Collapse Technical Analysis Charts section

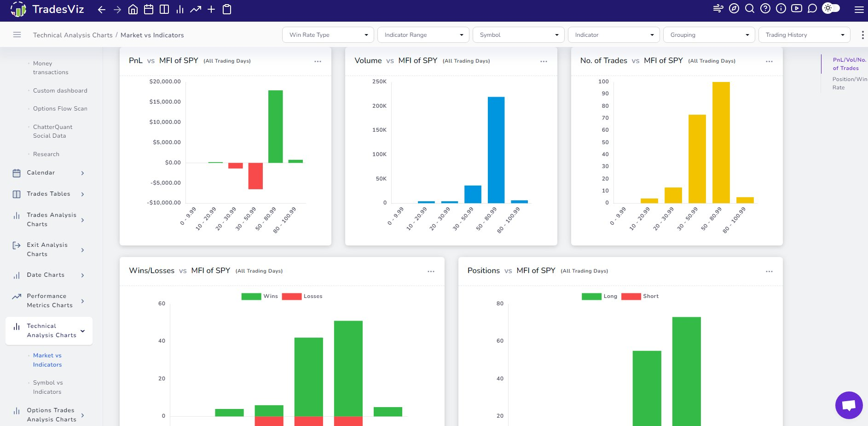(49, 331)
